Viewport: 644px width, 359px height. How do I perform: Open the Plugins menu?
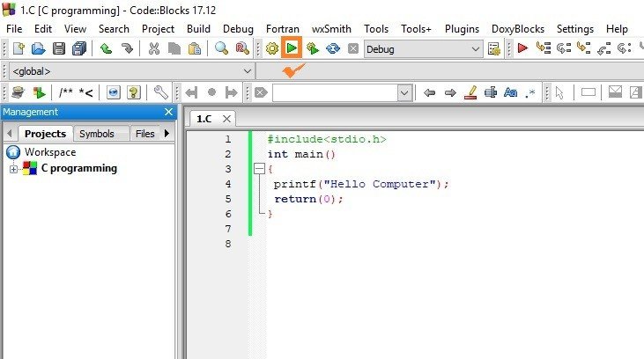coord(462,29)
